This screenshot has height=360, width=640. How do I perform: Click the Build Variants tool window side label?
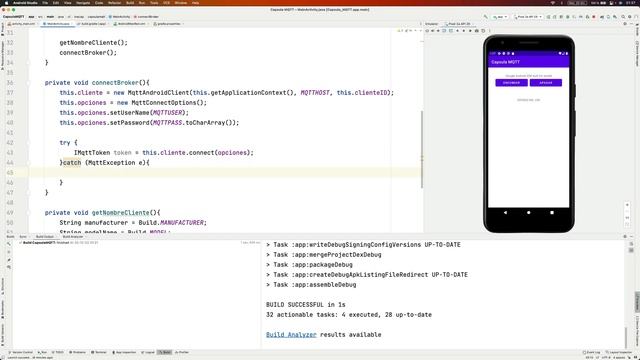3,334
